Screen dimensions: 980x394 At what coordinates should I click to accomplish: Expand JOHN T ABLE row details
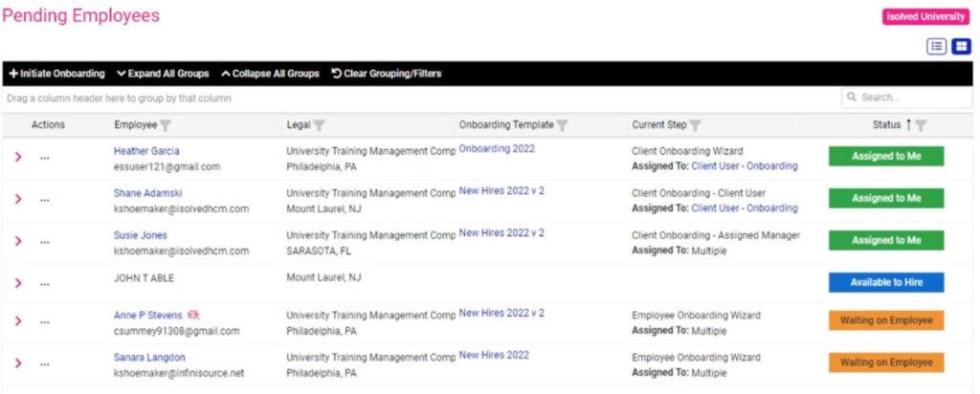tap(18, 282)
